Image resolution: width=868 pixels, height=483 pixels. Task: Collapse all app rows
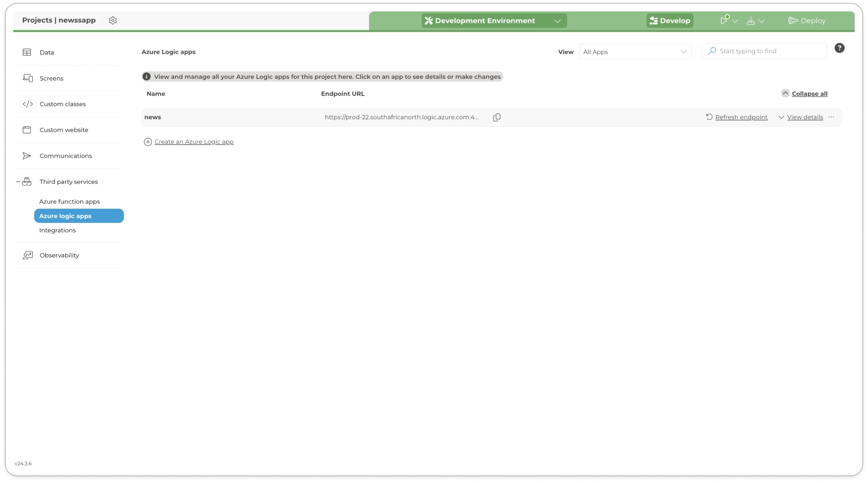click(x=809, y=94)
